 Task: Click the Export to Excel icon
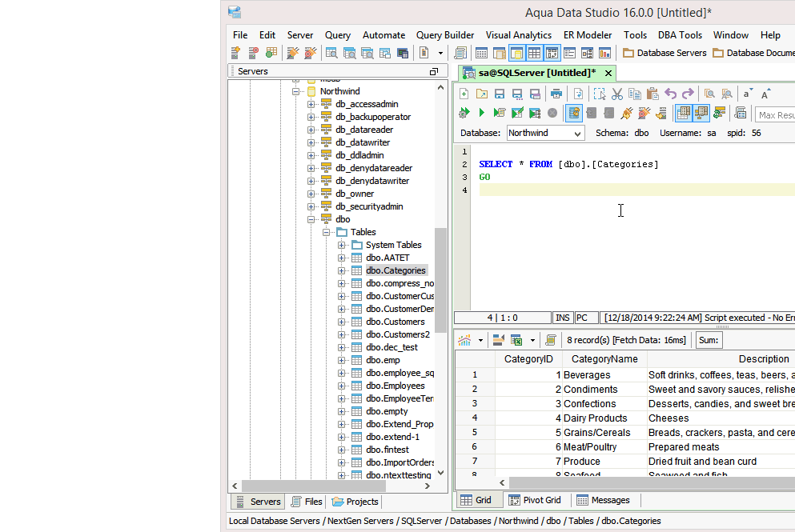pyautogui.click(x=516, y=340)
